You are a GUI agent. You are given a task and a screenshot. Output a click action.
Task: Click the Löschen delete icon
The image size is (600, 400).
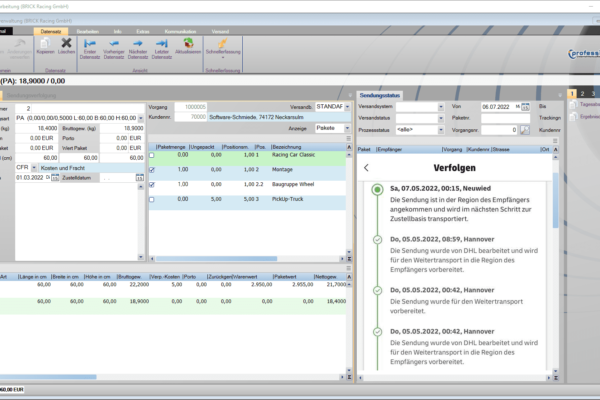66,46
